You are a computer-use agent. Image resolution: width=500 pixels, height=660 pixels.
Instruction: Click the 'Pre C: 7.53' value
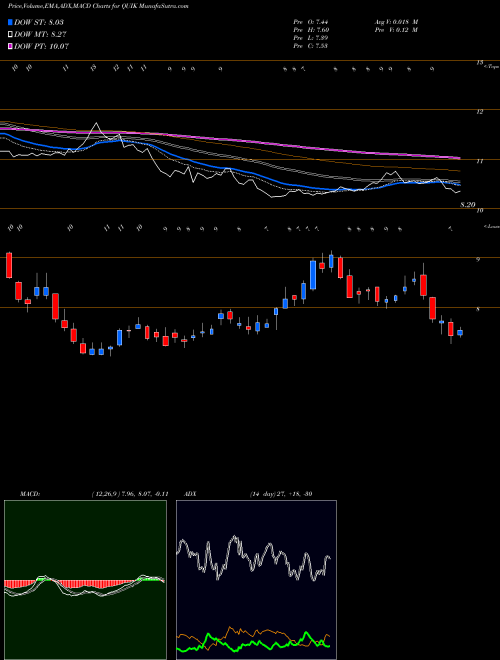tap(311, 46)
